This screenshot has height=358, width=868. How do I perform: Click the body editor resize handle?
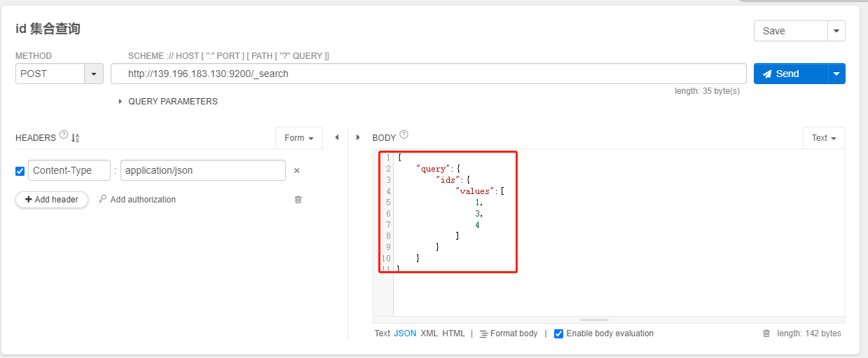(595, 319)
